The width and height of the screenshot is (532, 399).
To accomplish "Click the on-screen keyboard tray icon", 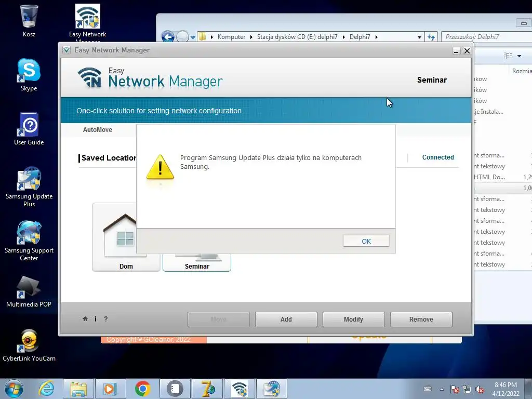I will (428, 389).
